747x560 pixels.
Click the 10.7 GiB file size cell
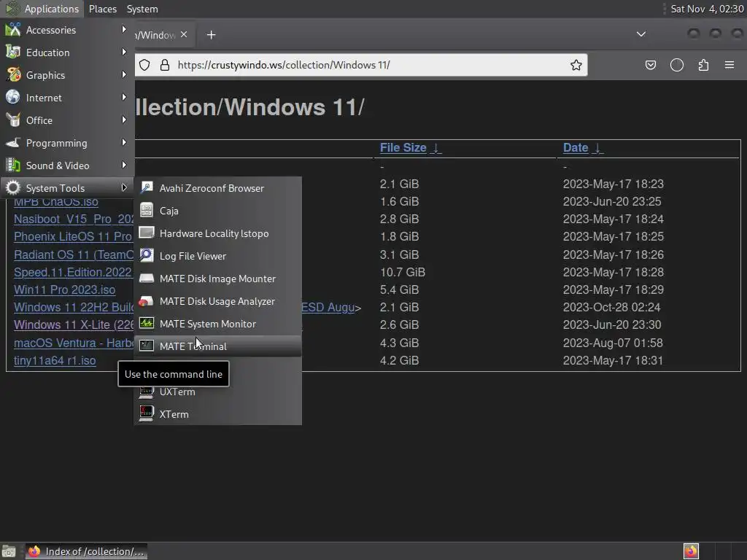tap(403, 272)
